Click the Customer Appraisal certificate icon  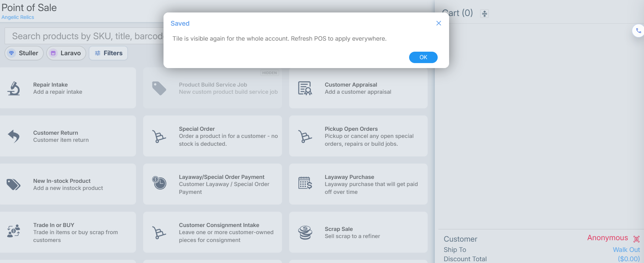[x=305, y=88]
